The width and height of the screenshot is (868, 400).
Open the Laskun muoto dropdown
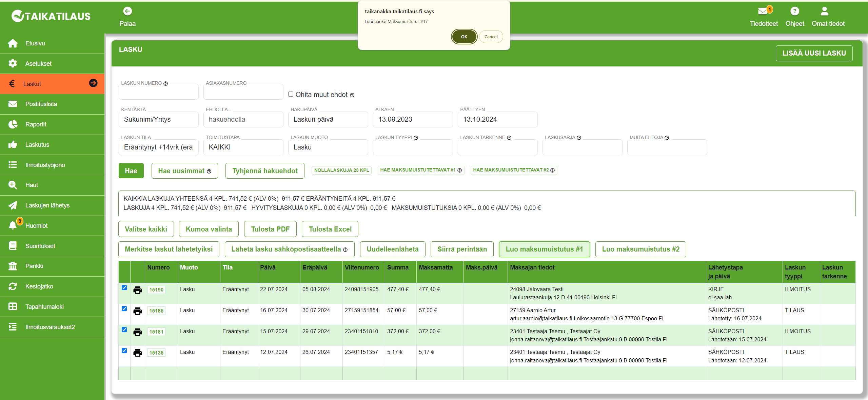coord(328,147)
